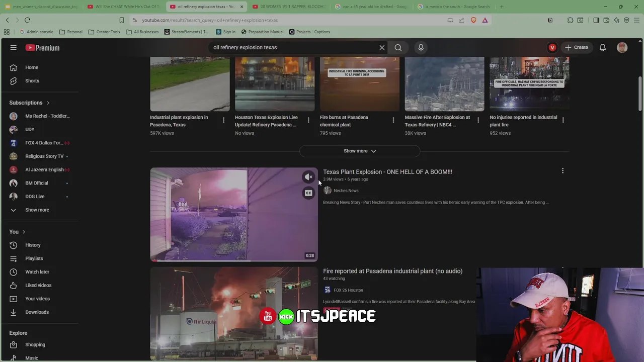Open the Subscriptions section header

[x=29, y=103]
